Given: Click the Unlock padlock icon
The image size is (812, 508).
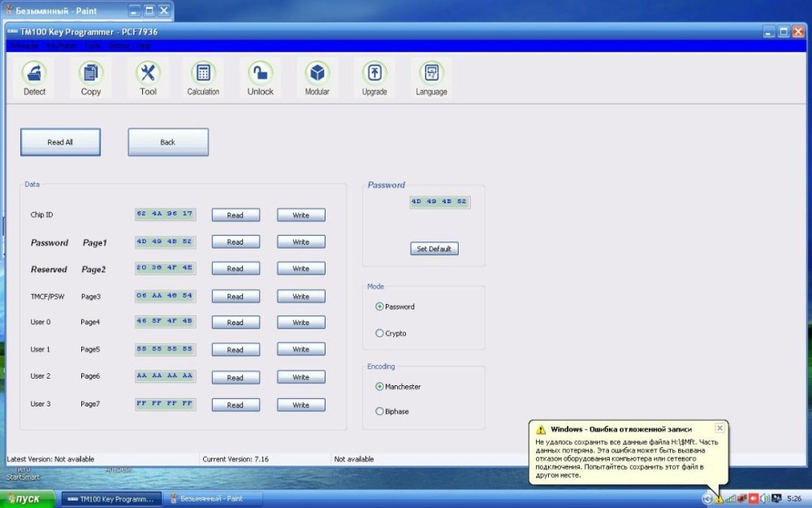Looking at the screenshot, I should tap(260, 78).
